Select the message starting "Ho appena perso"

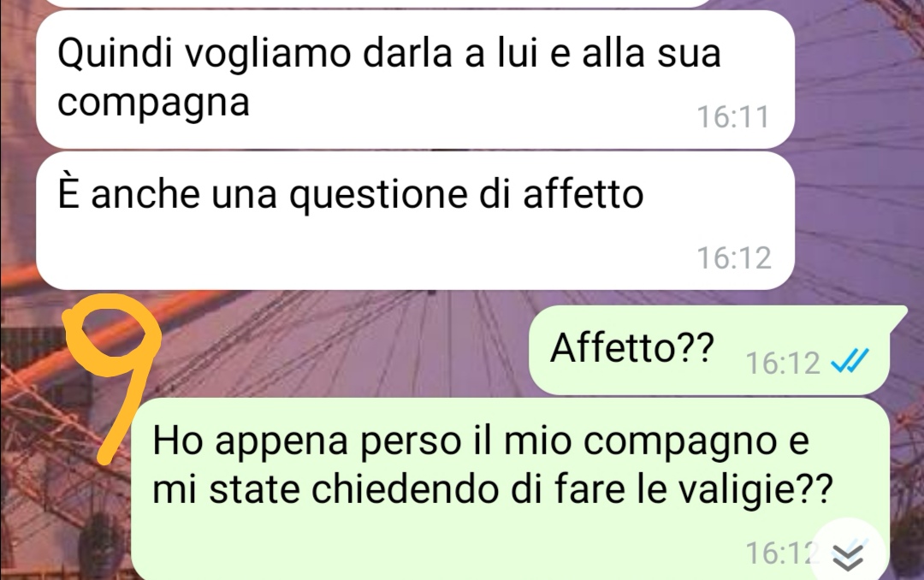pyautogui.click(x=510, y=489)
